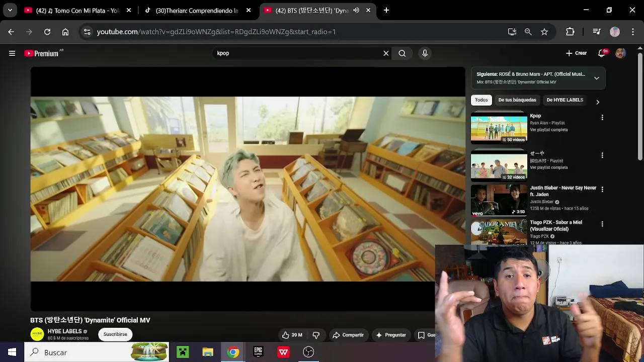Open the media controls icon in Chrome toolbar
Image resolution: width=644 pixels, height=362 pixels.
(597, 32)
